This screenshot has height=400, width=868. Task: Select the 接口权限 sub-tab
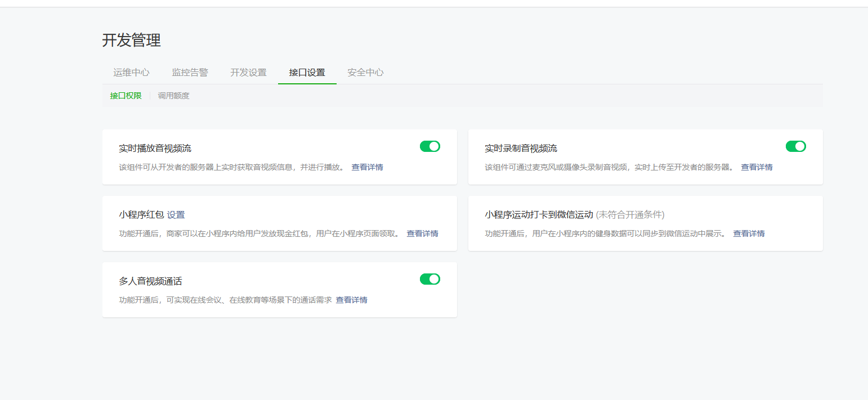[126, 96]
